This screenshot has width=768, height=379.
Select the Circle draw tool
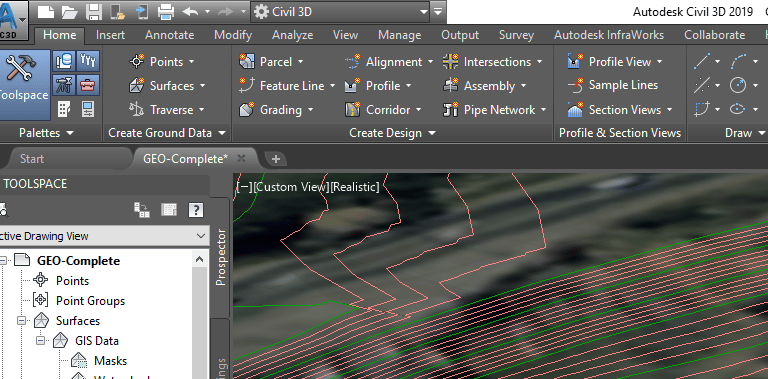point(738,86)
